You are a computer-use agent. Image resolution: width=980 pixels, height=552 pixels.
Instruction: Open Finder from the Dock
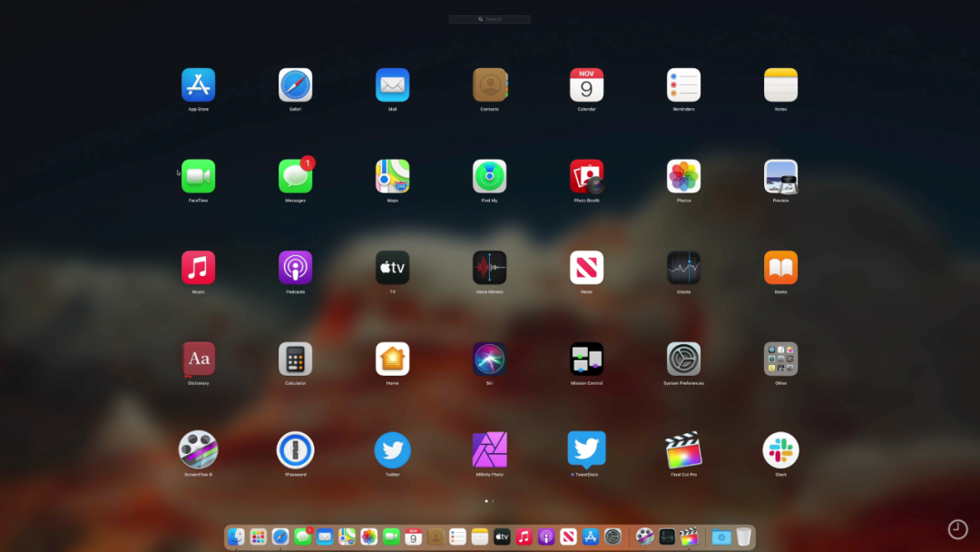point(236,537)
